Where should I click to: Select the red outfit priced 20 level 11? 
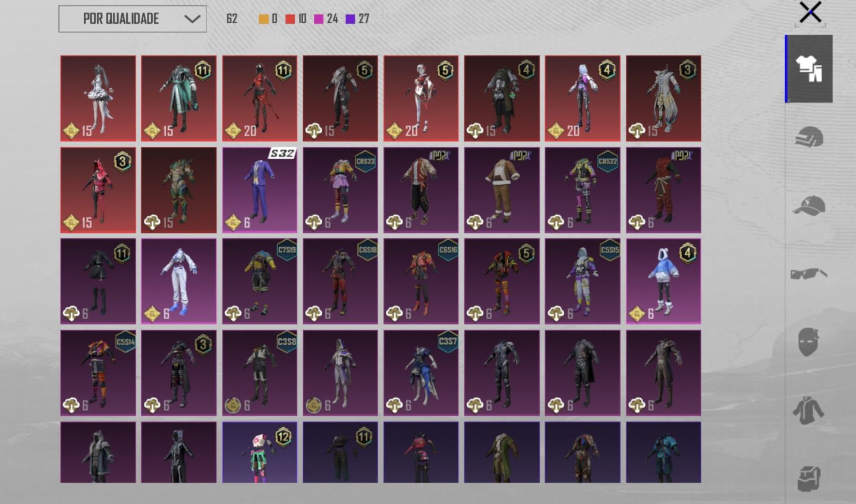(x=260, y=99)
